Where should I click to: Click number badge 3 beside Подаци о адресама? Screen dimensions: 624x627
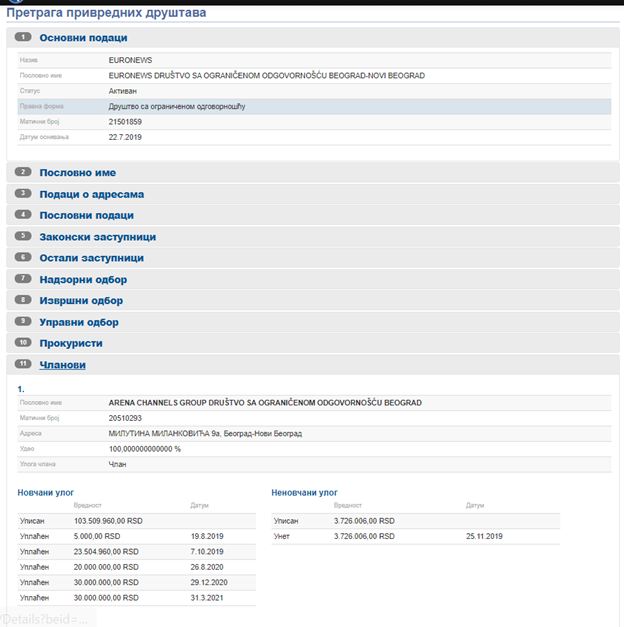pyautogui.click(x=23, y=194)
